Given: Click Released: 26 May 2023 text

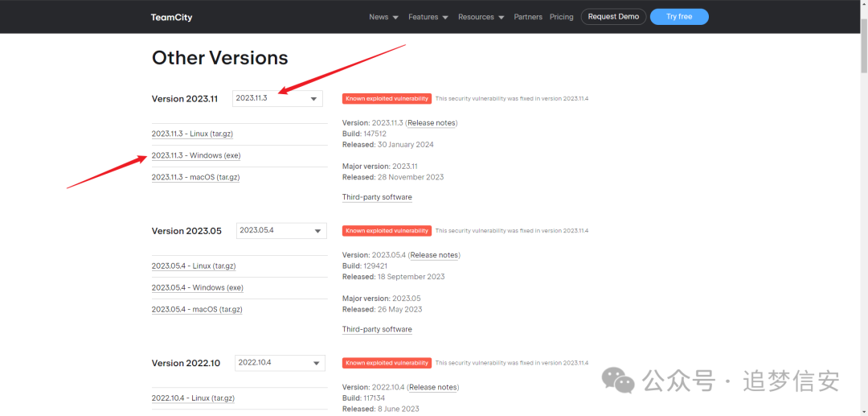Looking at the screenshot, I should click(x=382, y=309).
